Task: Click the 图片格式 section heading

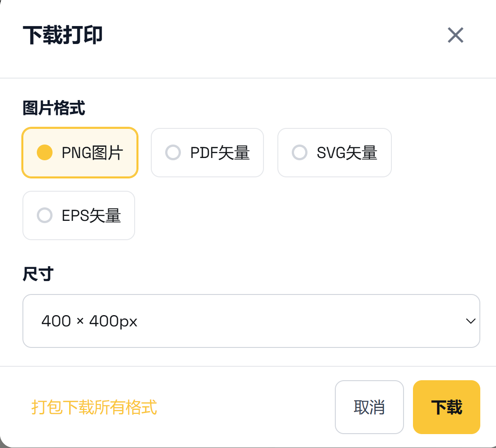Action: click(54, 108)
